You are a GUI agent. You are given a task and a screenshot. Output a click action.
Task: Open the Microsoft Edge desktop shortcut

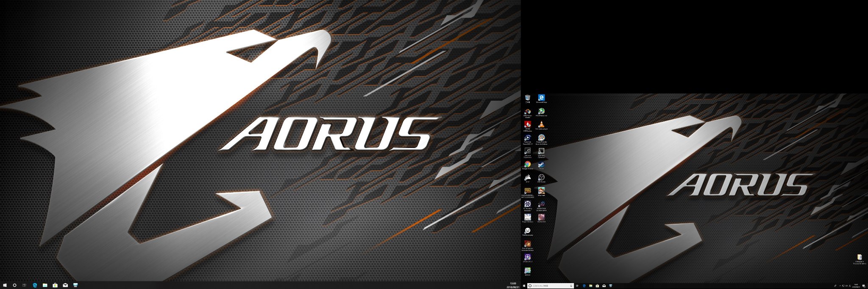541,99
